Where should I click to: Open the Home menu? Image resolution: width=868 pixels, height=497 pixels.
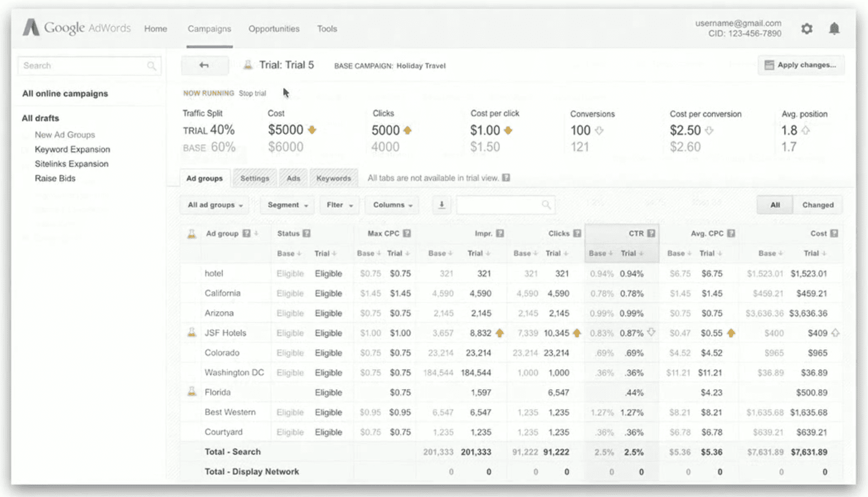[156, 29]
